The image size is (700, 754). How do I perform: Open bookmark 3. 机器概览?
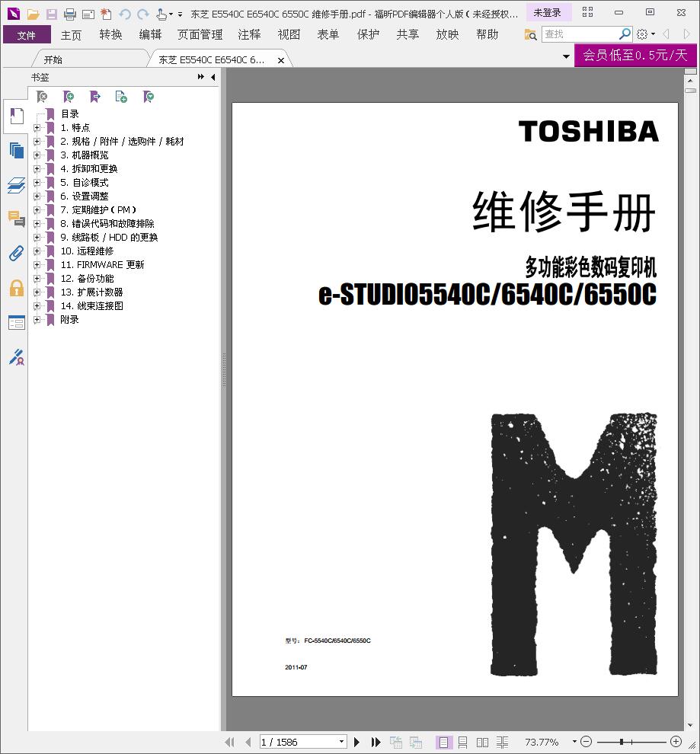click(x=84, y=155)
